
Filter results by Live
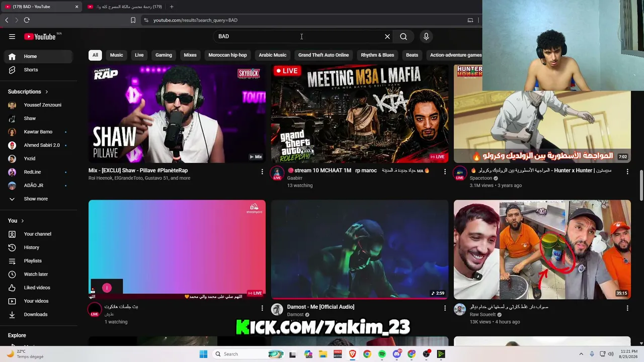(x=139, y=55)
